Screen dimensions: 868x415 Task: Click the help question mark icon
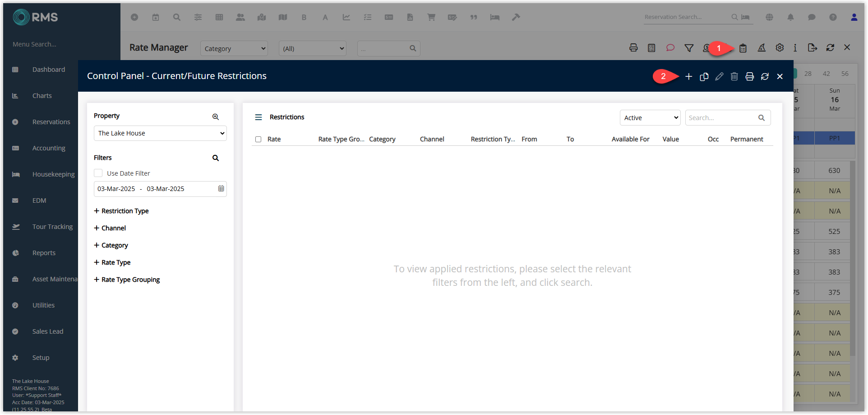(x=833, y=17)
